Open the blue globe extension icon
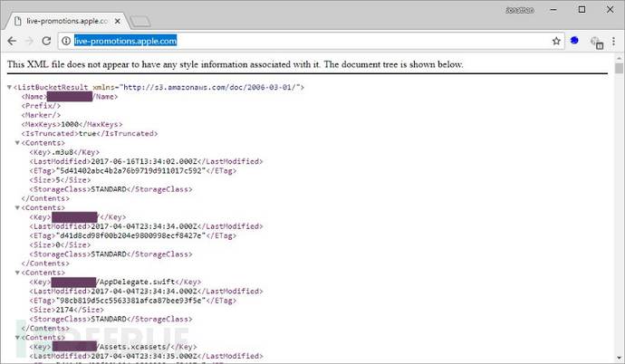This screenshot has width=625, height=364. (574, 40)
